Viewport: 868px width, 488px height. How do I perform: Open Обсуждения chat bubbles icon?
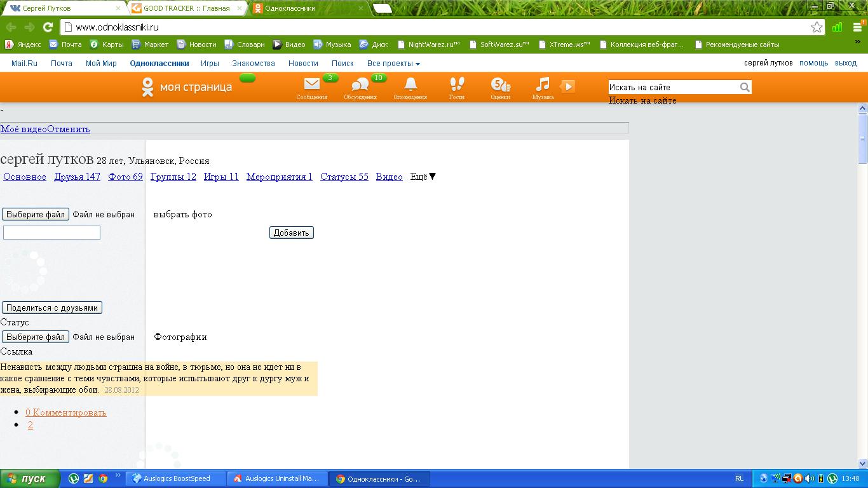click(x=360, y=85)
